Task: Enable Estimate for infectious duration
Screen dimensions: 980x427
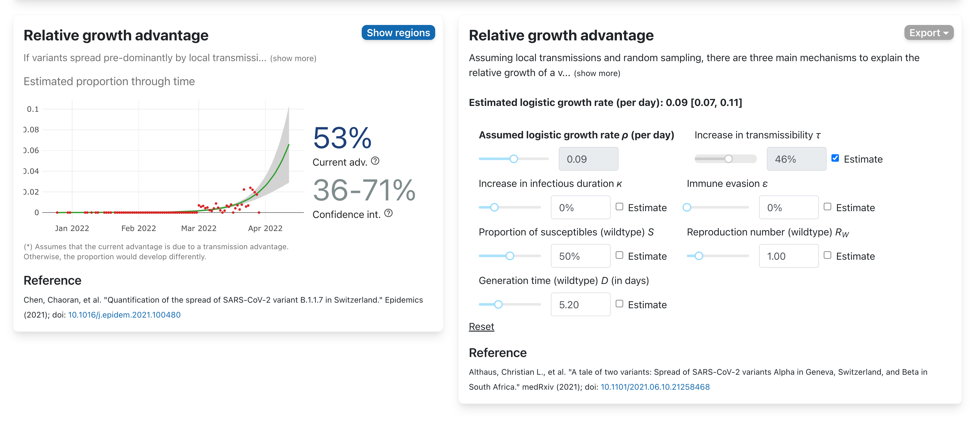Action: [619, 207]
